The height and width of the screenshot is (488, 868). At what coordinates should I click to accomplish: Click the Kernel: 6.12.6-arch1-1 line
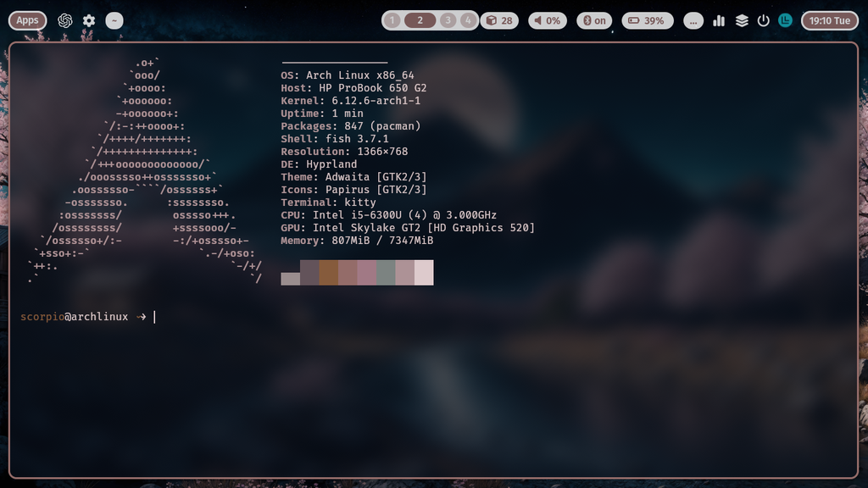point(350,101)
